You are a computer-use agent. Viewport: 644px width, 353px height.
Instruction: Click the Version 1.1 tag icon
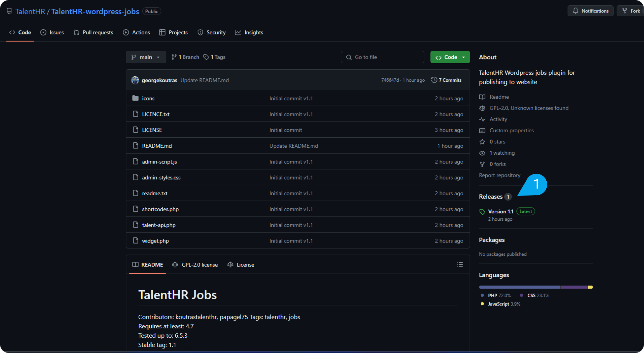click(482, 212)
